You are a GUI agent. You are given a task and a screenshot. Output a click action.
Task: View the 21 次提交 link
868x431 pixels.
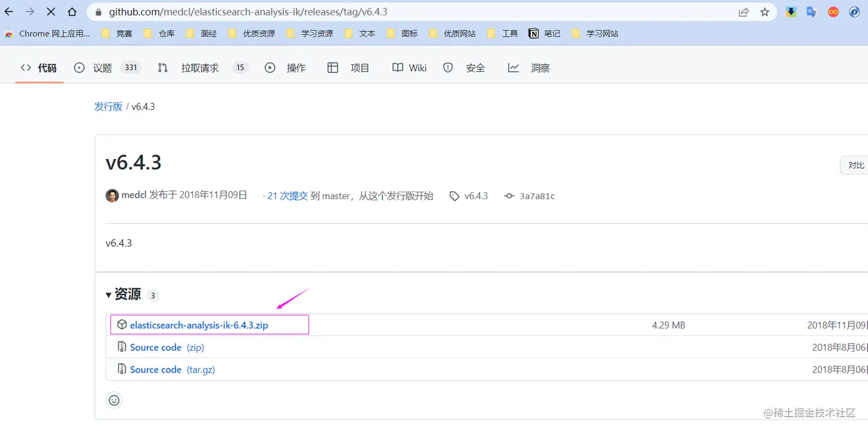tap(288, 196)
